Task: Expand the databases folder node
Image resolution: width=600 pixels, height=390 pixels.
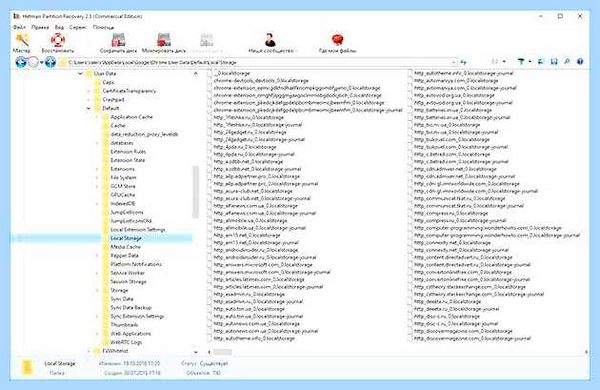Action: point(97,143)
